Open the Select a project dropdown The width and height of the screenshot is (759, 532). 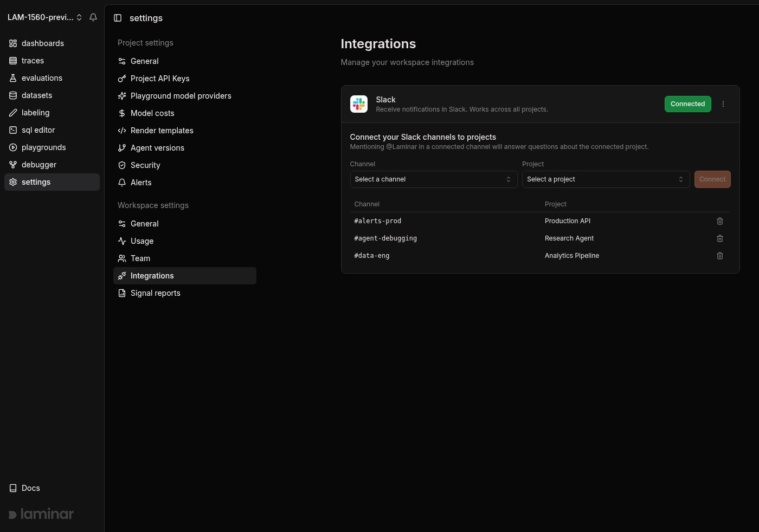[606, 179]
